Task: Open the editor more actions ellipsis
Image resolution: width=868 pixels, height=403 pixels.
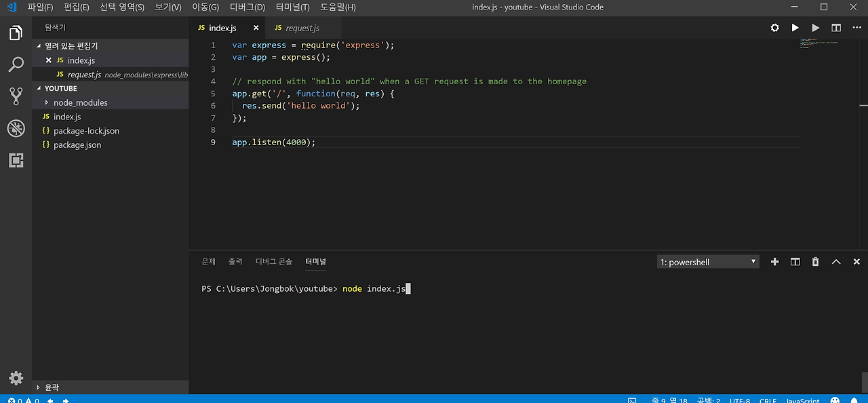Action: point(856,28)
